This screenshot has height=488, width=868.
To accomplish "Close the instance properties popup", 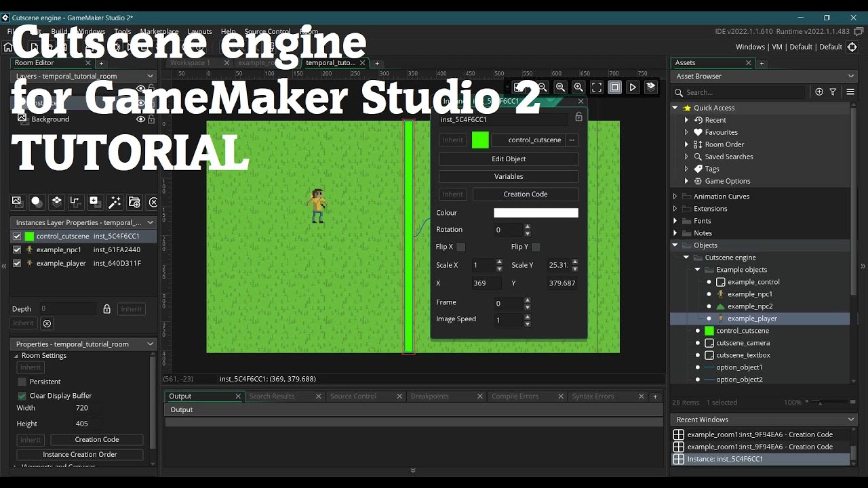I will click(x=580, y=101).
